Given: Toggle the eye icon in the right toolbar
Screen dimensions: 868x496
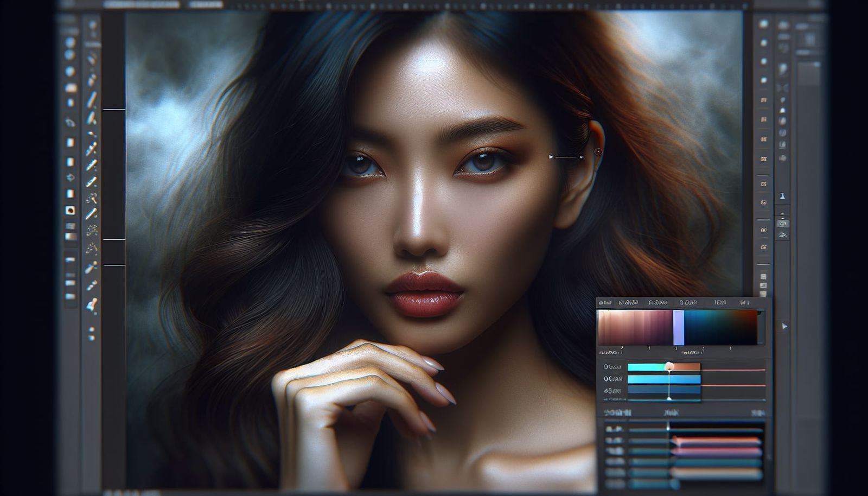Looking at the screenshot, I should pyautogui.click(x=782, y=235).
